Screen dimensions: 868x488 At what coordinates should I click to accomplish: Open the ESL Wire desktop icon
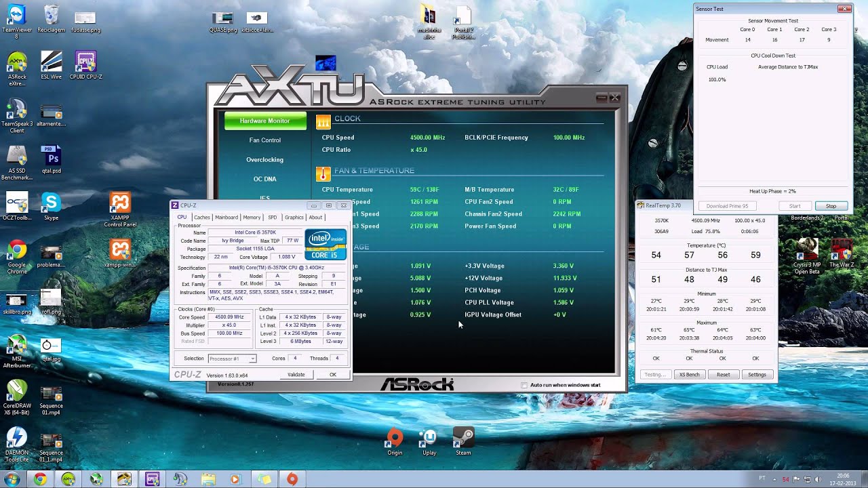52,66
